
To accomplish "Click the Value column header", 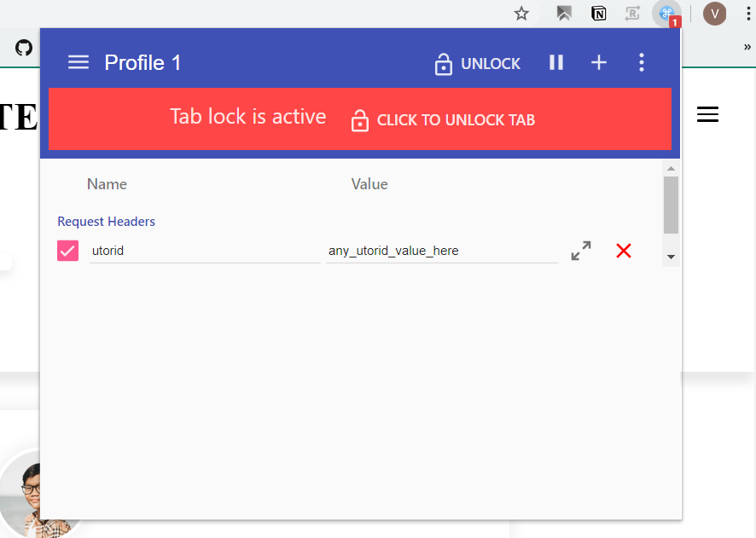I will click(x=369, y=184).
